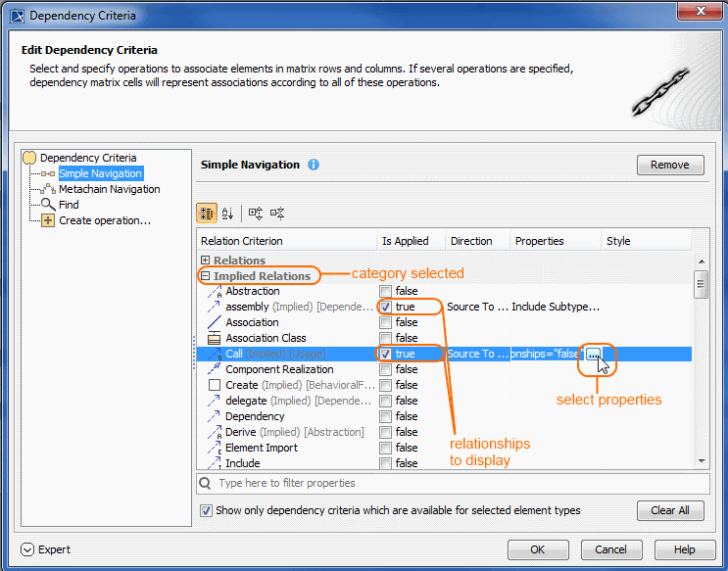
Task: Click the Dependency Criteria folder icon
Action: click(x=29, y=158)
